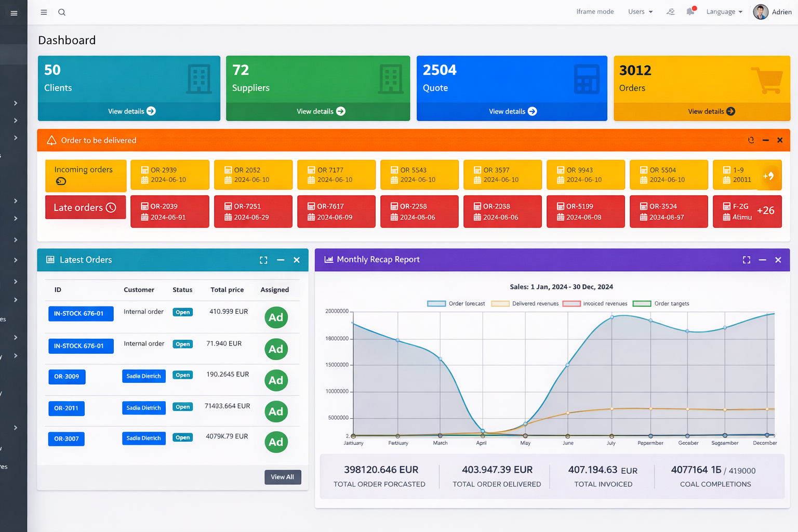Click the Order targets green legend swatch
The width and height of the screenshot is (798, 532).
tap(642, 304)
